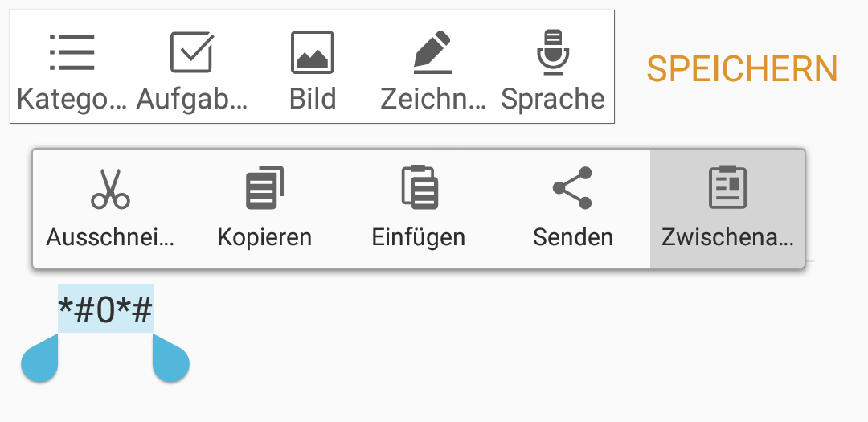Click the 'Senden' text label
The width and height of the screenshot is (868, 422).
(573, 238)
